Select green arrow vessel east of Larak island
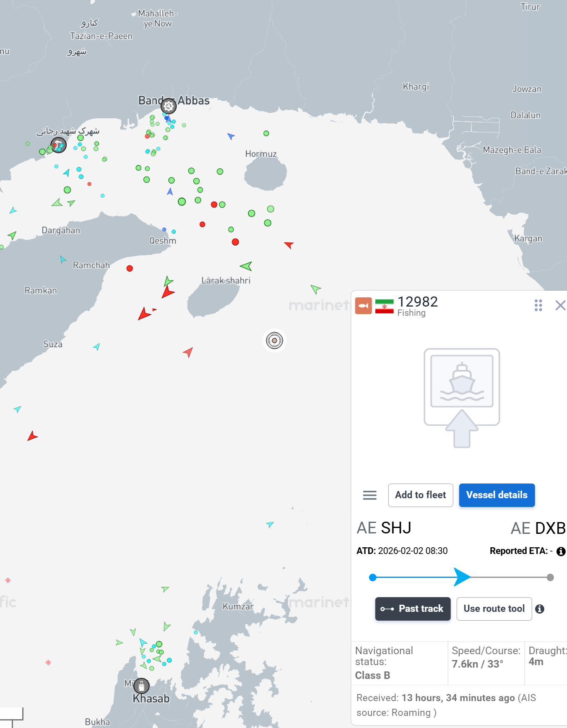 [315, 289]
